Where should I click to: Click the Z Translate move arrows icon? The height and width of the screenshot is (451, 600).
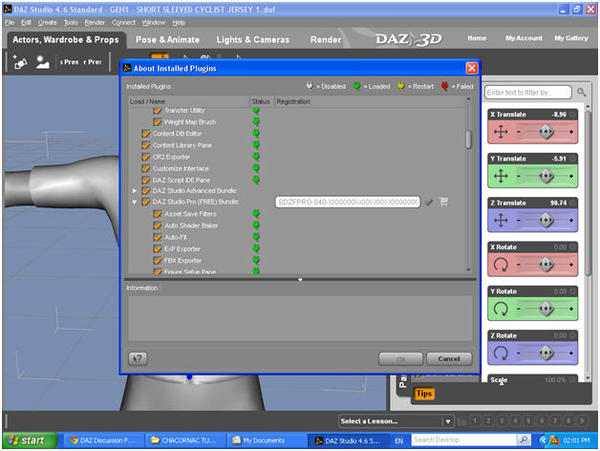(x=501, y=220)
